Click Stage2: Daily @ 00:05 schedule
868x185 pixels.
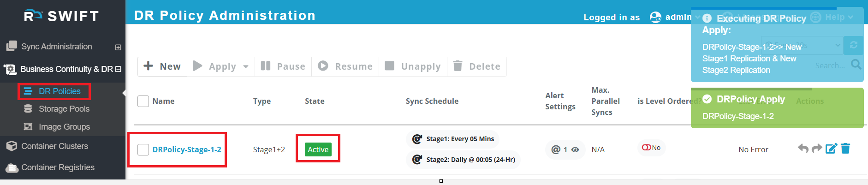coord(463,160)
